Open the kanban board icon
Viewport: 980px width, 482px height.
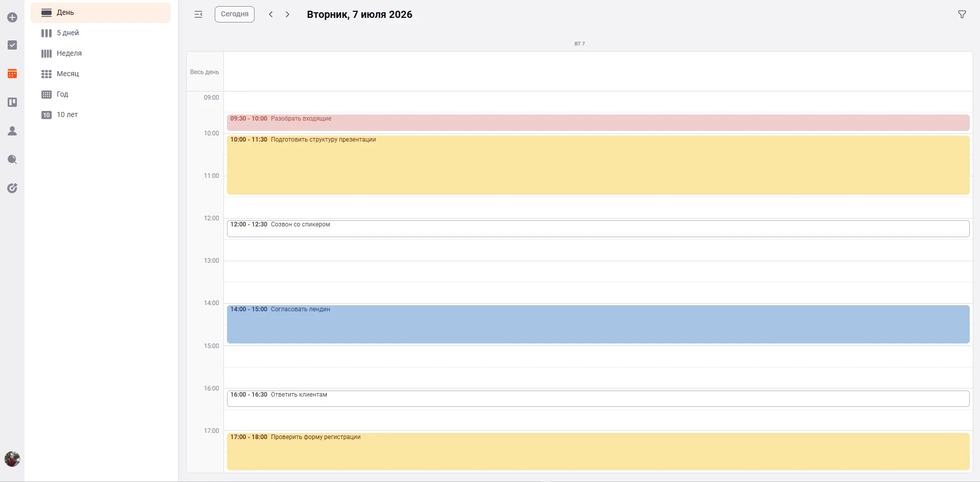(x=12, y=102)
